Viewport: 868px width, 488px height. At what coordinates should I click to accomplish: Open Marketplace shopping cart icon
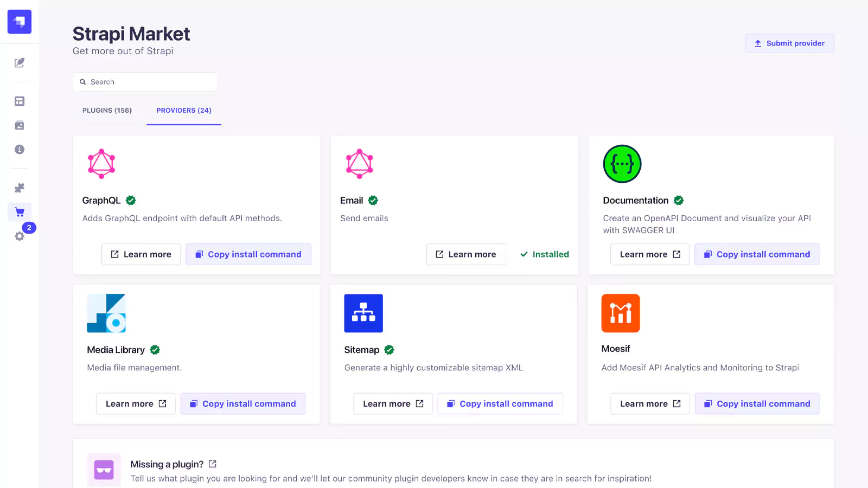click(20, 212)
